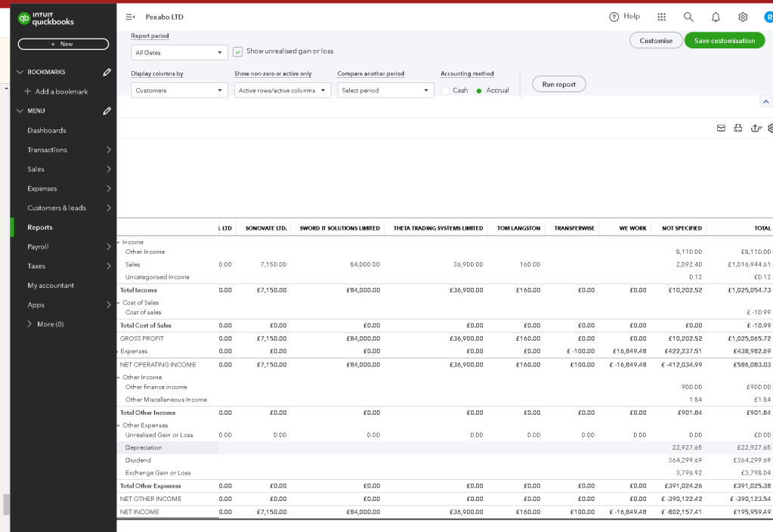Screen dimensions: 773x532
Task: Expand the Taxes submenu arrow
Action: click(x=109, y=266)
